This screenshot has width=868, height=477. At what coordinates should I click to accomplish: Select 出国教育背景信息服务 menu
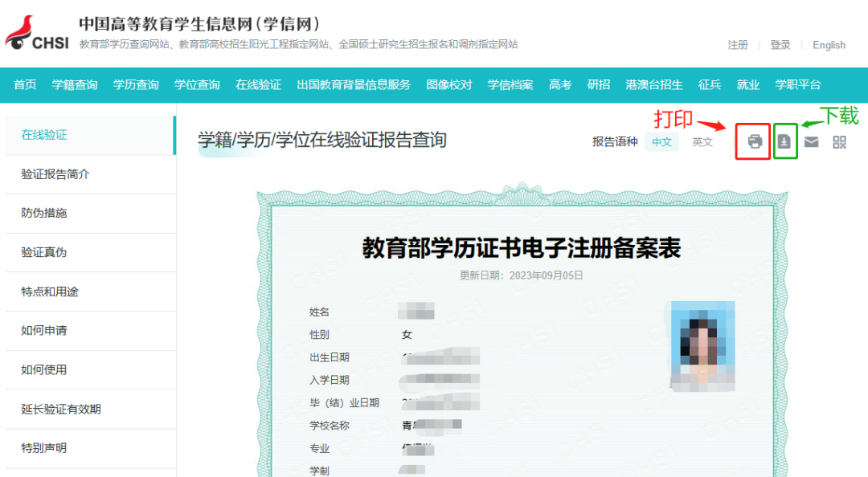[354, 85]
